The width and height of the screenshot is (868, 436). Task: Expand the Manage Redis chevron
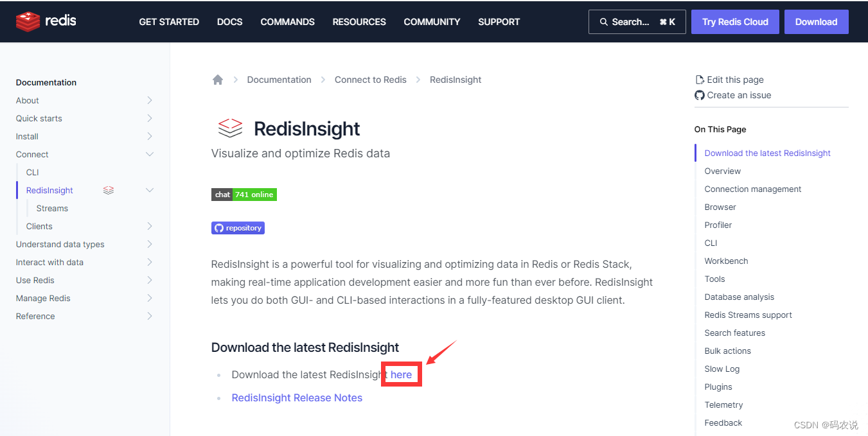(150, 298)
